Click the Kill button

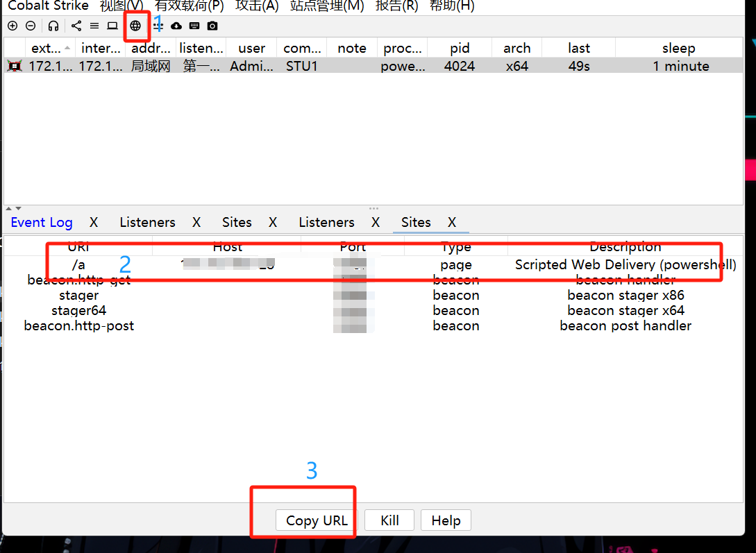coord(389,520)
